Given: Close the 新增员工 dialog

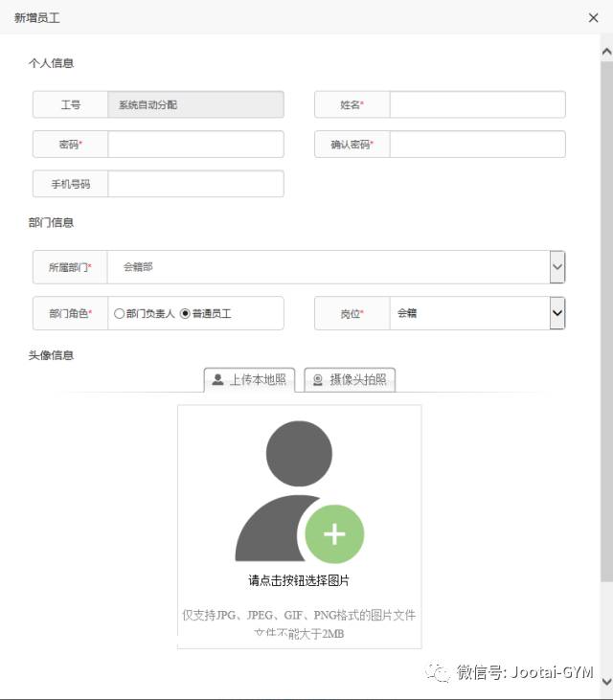Looking at the screenshot, I should [x=593, y=18].
